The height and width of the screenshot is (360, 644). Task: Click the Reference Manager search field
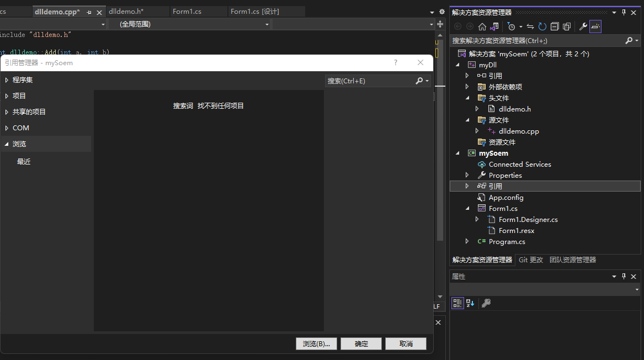point(370,81)
